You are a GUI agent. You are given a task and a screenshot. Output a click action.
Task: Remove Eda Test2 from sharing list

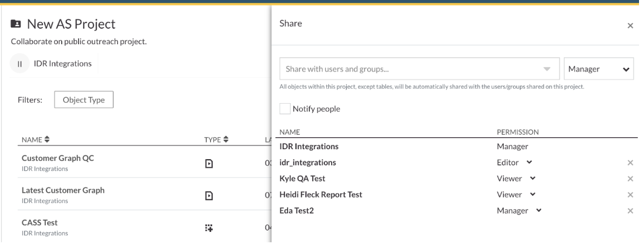click(x=630, y=211)
